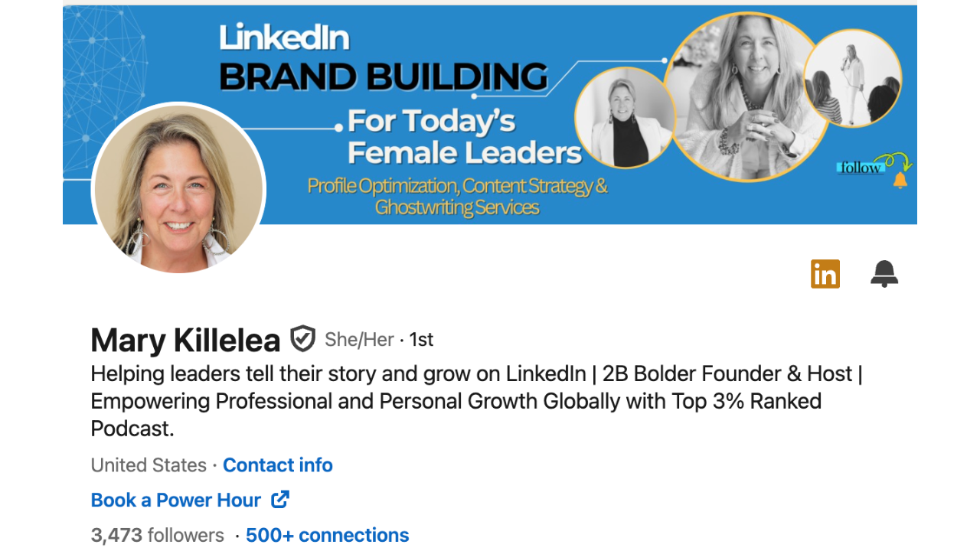Click the large center circular banner photo
Image resolution: width=980 pixels, height=551 pixels.
746,96
